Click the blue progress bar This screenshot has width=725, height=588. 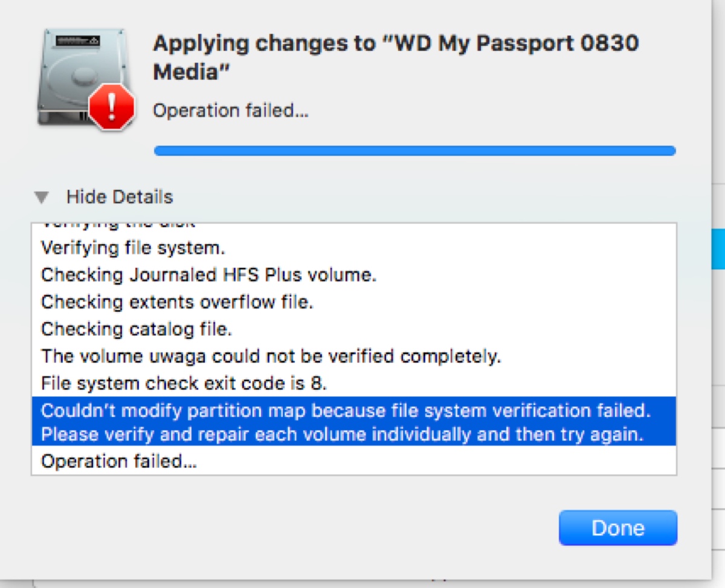(x=414, y=150)
